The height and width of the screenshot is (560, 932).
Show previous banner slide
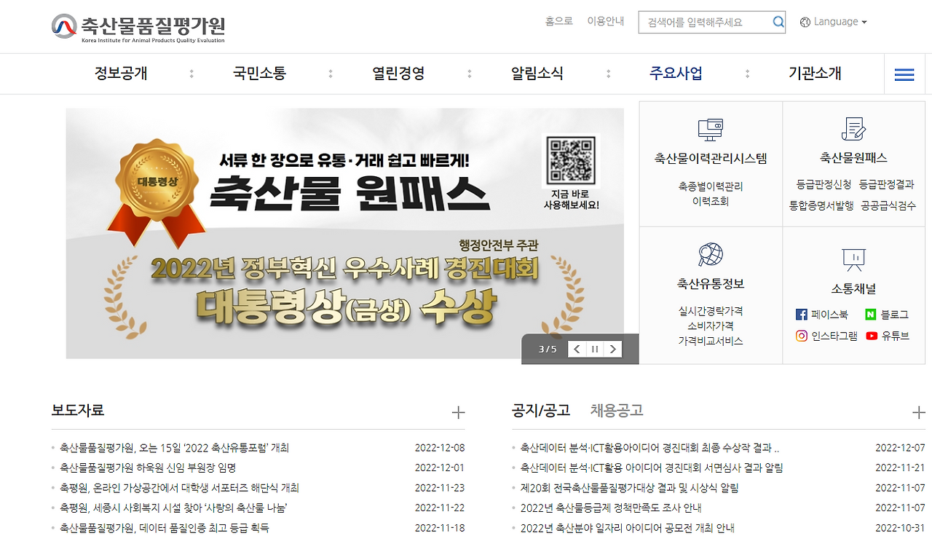click(x=577, y=349)
